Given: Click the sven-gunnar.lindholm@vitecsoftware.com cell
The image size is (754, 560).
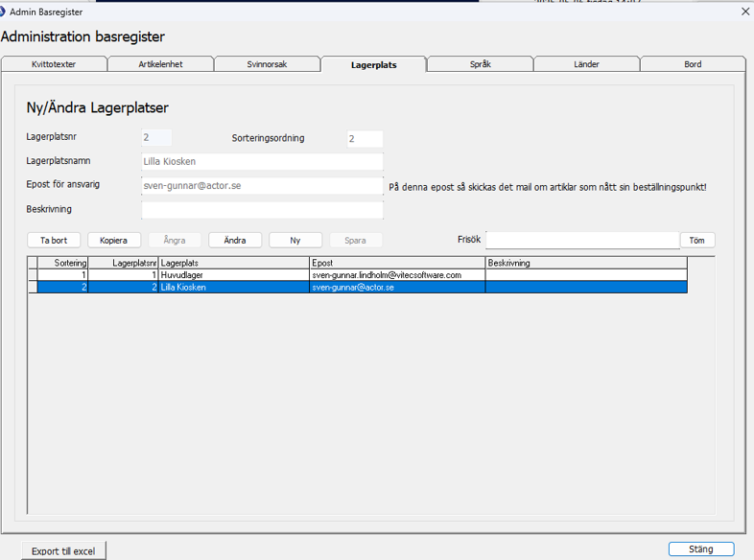Looking at the screenshot, I should (x=398, y=275).
